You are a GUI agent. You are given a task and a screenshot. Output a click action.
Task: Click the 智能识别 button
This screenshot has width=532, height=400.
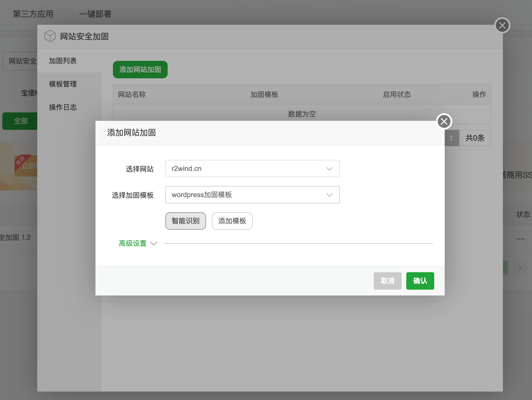pos(186,221)
